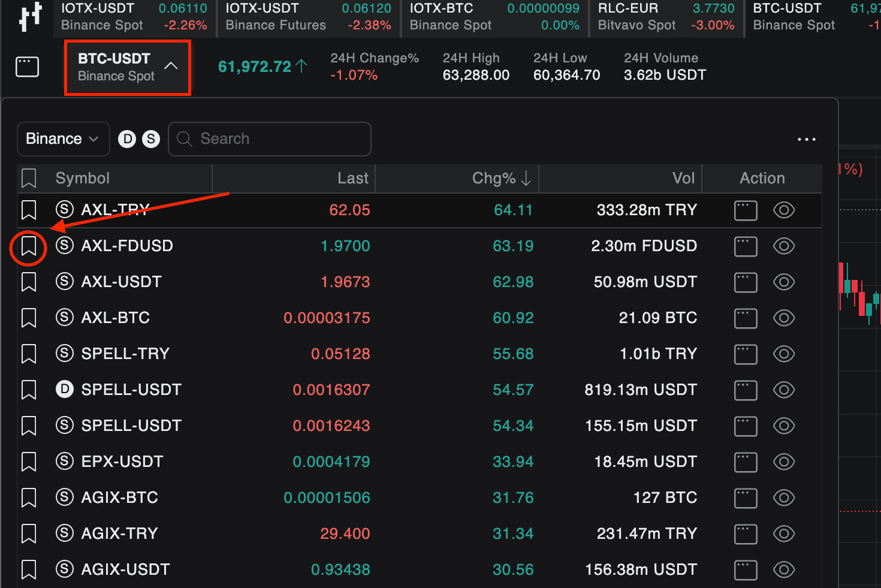Screen dimensions: 881x588
Task: Click the Search symbols field
Action: tap(270, 139)
